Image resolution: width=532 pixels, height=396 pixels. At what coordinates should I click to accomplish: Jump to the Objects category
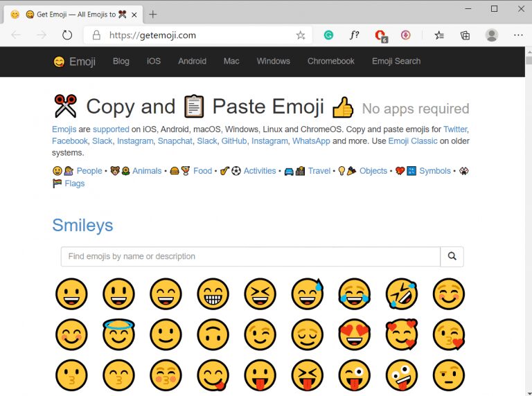coord(373,171)
